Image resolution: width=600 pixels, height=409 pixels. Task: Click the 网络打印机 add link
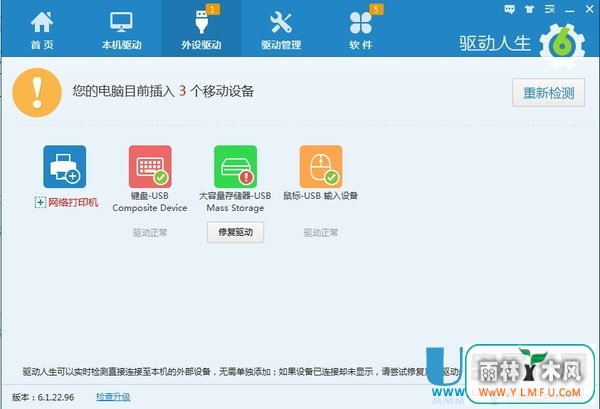pyautogui.click(x=73, y=202)
